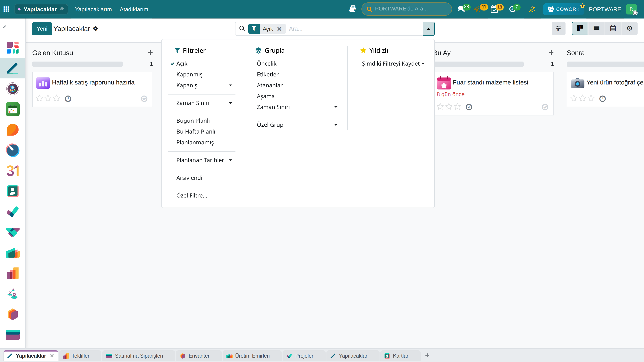Click the Gelen Kutusu progress bar
Viewport: 644px width, 362px height.
(x=77, y=64)
